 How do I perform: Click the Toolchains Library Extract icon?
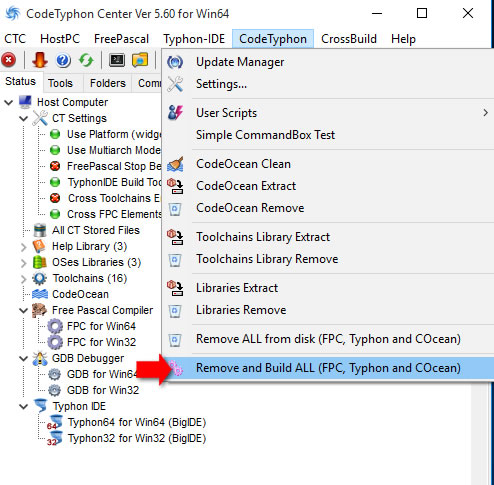click(x=175, y=237)
